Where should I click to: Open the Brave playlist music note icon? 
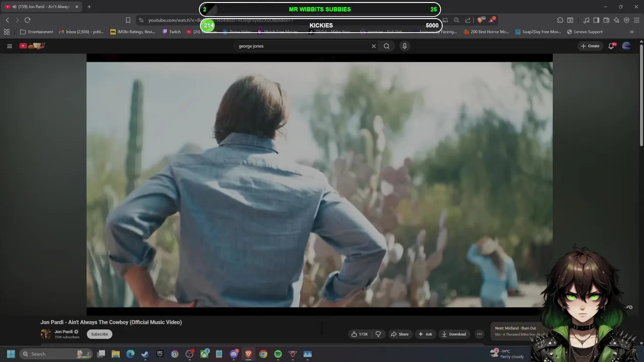coord(586,20)
